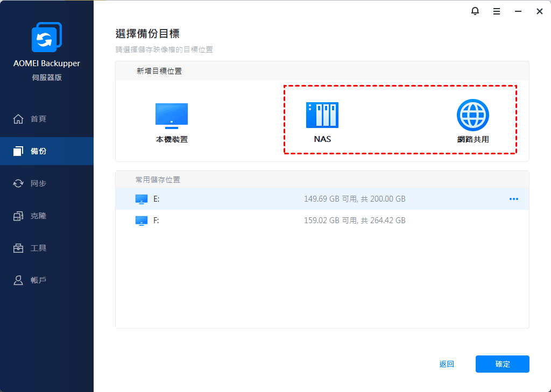Go to the 克隆 clone section
Image resolution: width=551 pixels, height=392 pixels.
(47, 216)
